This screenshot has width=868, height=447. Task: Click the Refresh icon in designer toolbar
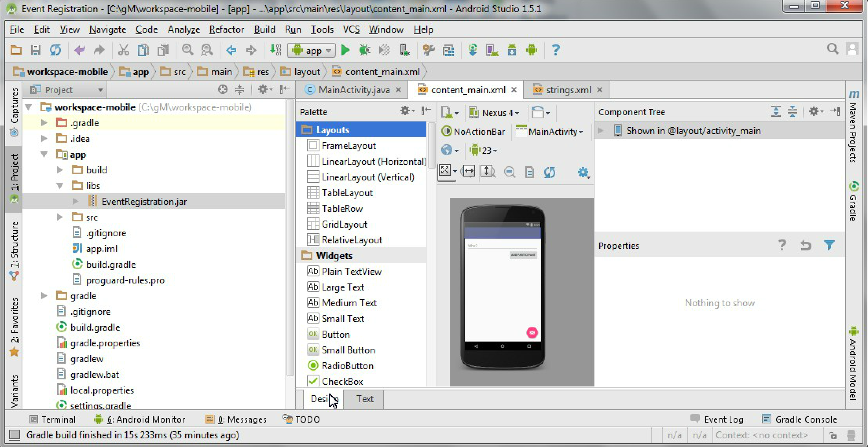click(549, 172)
